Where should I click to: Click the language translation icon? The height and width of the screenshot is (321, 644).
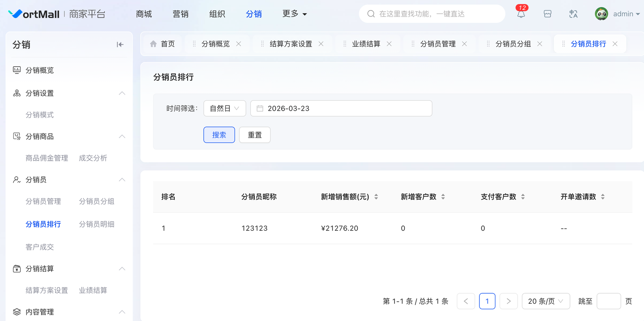pyautogui.click(x=574, y=14)
